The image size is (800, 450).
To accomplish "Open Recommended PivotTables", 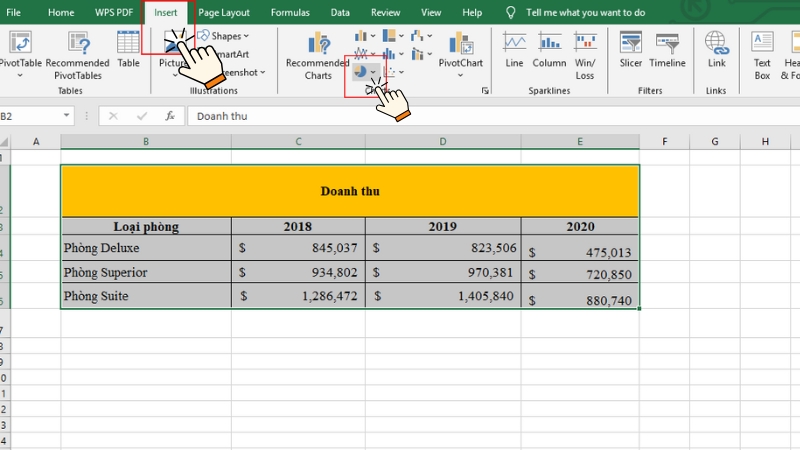I will (77, 44).
